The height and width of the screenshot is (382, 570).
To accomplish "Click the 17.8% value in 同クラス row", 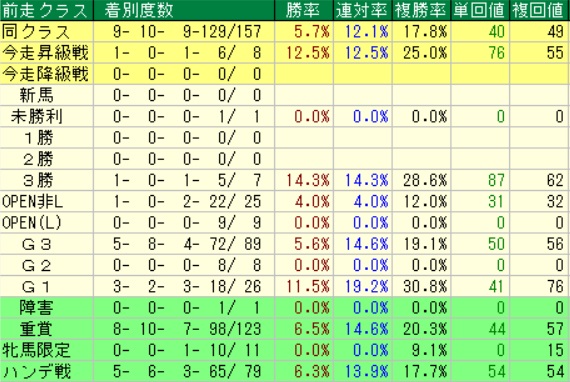I will tap(422, 32).
